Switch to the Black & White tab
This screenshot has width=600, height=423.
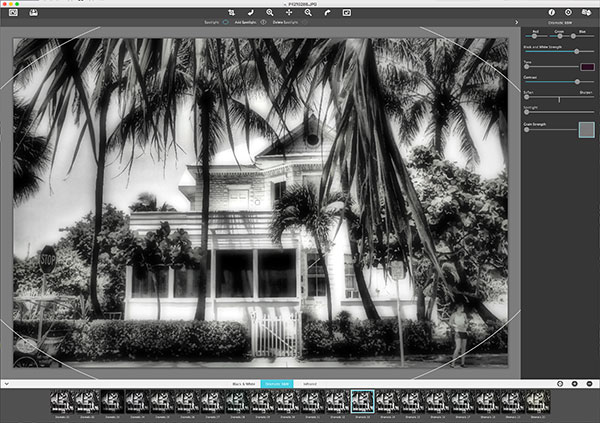[244, 384]
